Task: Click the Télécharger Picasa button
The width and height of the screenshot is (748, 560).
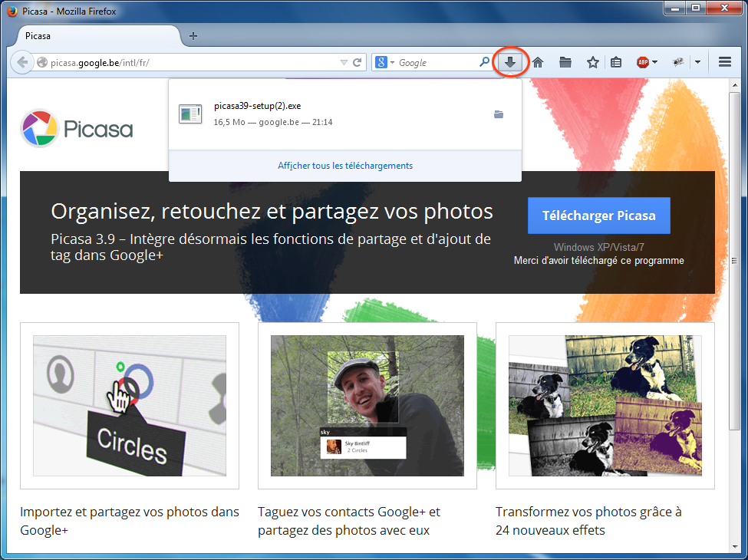Action: point(598,216)
